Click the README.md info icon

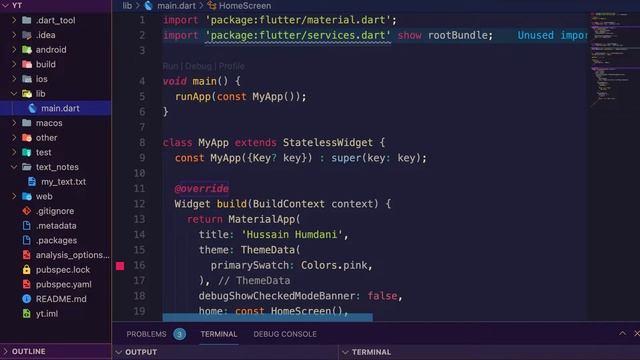point(27,299)
